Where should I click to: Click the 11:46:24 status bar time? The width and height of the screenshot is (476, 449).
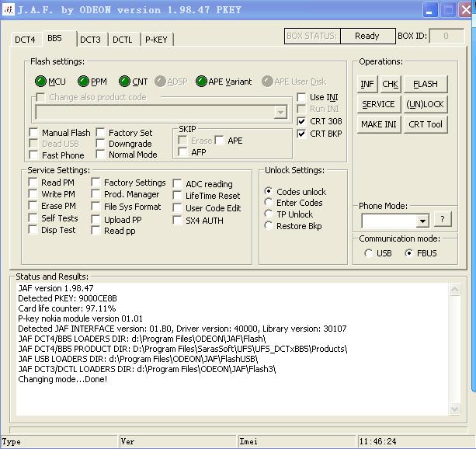[377, 441]
